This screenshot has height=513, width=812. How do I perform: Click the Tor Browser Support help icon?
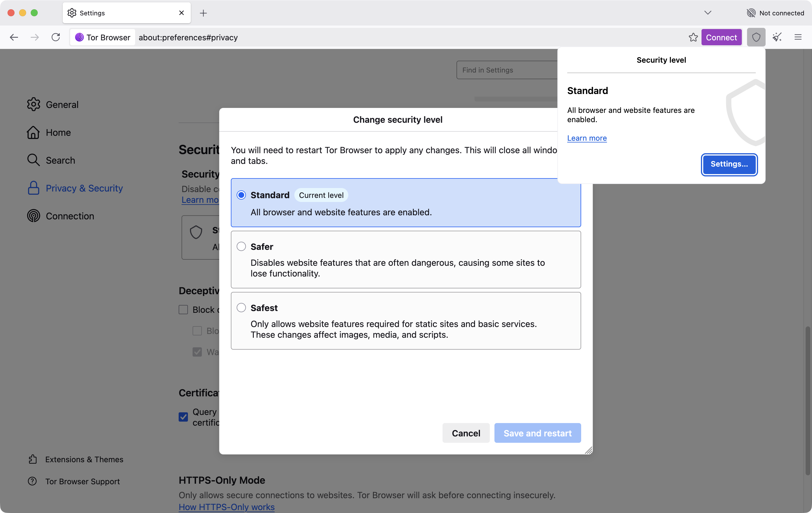(32, 481)
